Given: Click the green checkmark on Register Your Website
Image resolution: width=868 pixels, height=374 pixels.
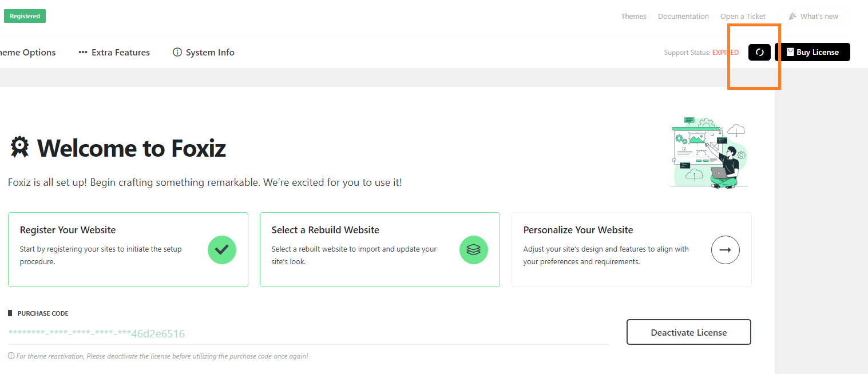Looking at the screenshot, I should [x=222, y=250].
